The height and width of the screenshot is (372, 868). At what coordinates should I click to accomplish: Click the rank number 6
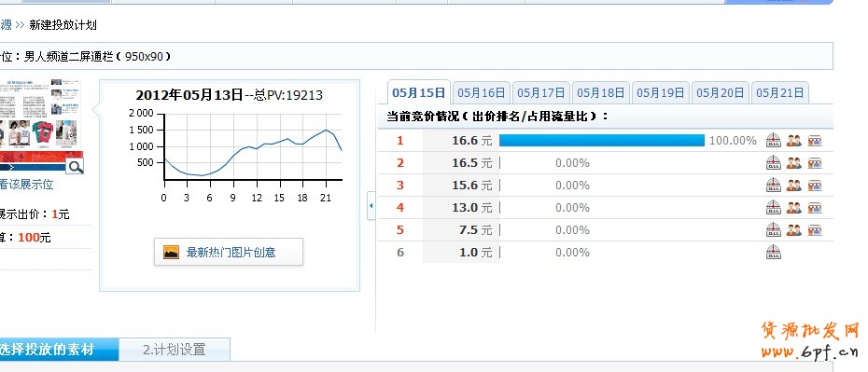coord(400,253)
